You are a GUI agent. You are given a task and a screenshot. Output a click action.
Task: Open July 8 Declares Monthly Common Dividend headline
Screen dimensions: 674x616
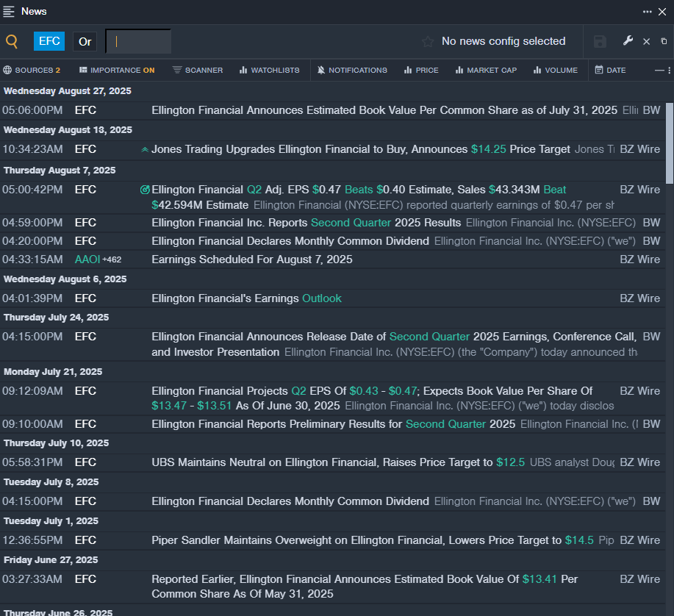(x=290, y=501)
